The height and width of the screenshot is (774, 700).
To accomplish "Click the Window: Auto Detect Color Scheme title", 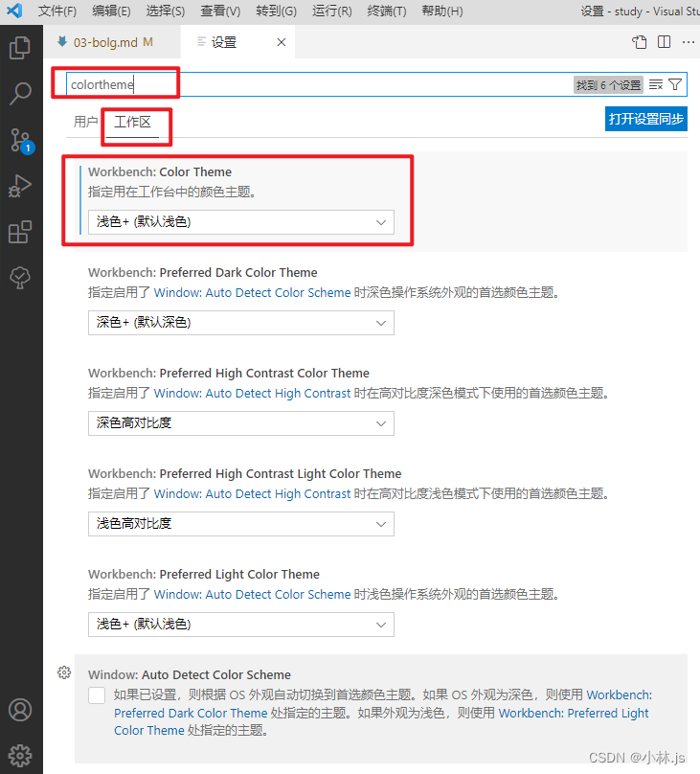I will [190, 674].
